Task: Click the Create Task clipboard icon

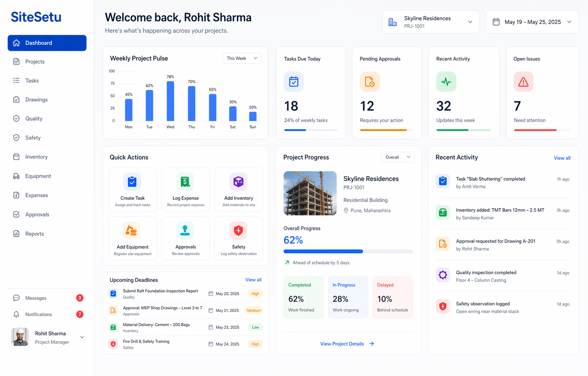Action: (x=132, y=182)
